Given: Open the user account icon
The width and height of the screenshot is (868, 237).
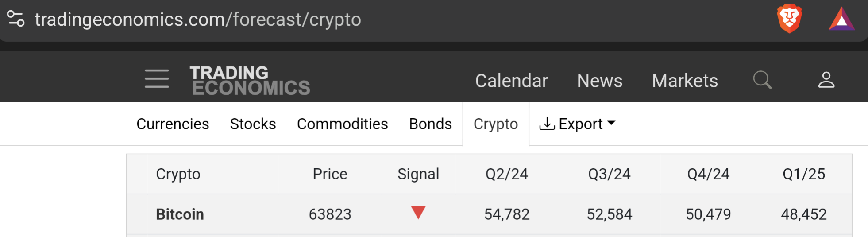Looking at the screenshot, I should tap(826, 80).
